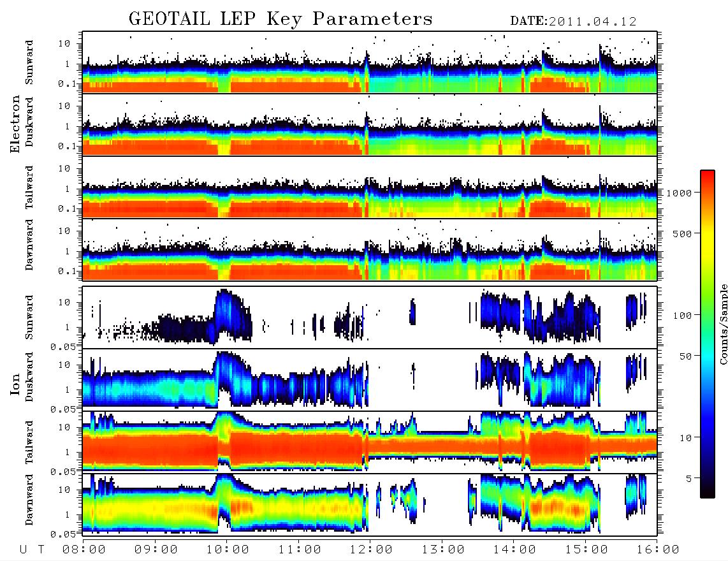Click the 'U T' axis label
This screenshot has width=728, height=561.
(x=33, y=550)
